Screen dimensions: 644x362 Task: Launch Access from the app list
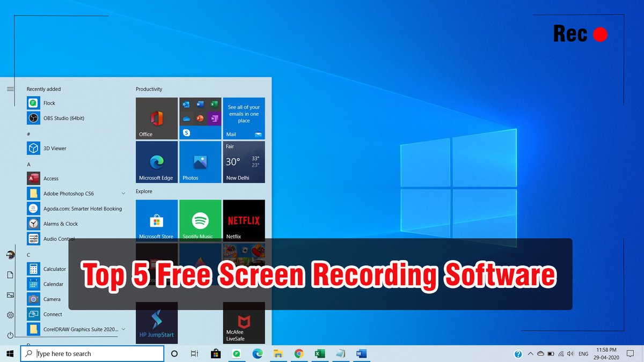tap(75, 179)
